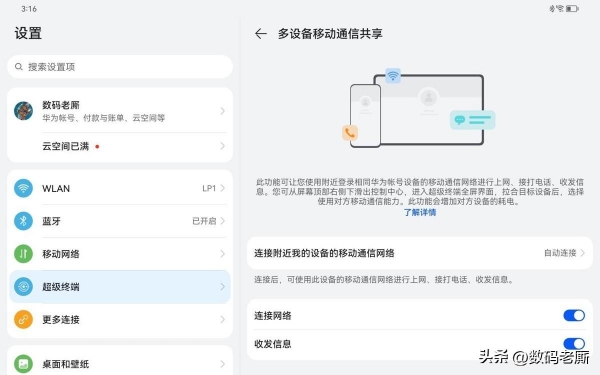The width and height of the screenshot is (600, 375).
Task: Click the wifi badge in illustration
Action: pos(393,75)
